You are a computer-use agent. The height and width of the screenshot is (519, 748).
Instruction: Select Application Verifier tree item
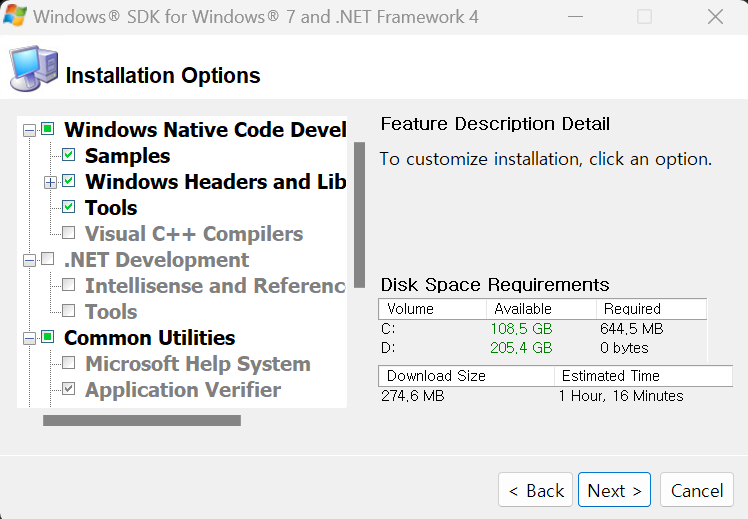pyautogui.click(x=183, y=390)
